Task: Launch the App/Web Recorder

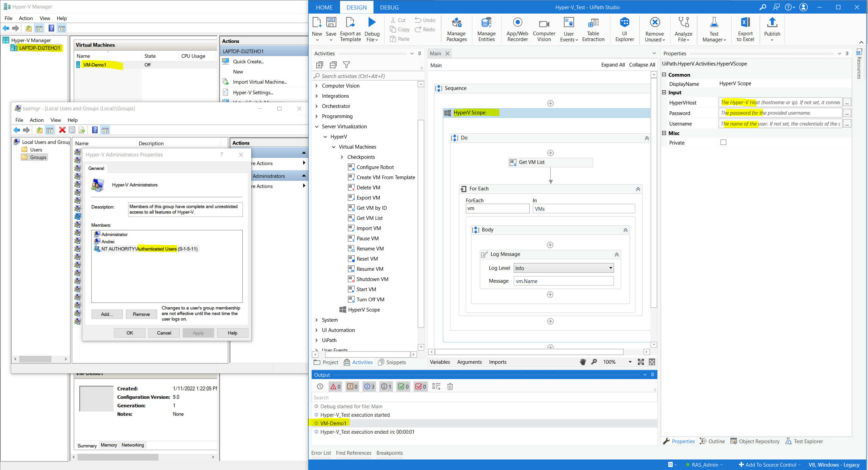Action: [517, 30]
